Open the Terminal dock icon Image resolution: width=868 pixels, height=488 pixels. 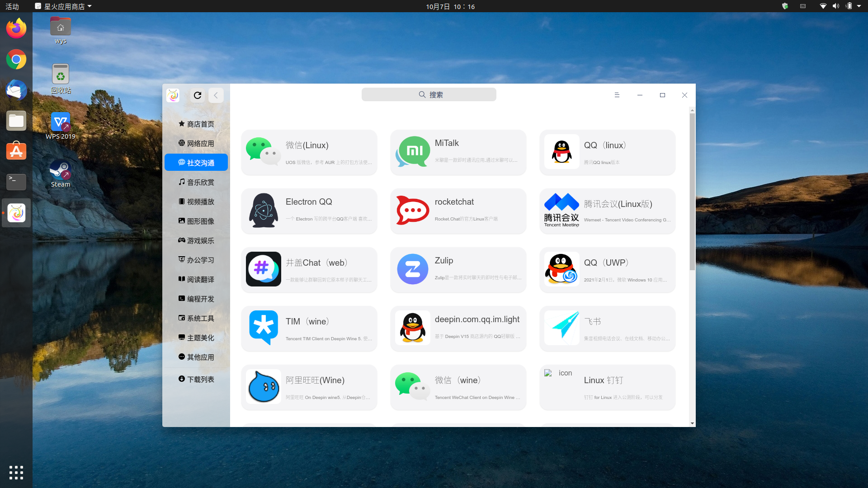(16, 182)
